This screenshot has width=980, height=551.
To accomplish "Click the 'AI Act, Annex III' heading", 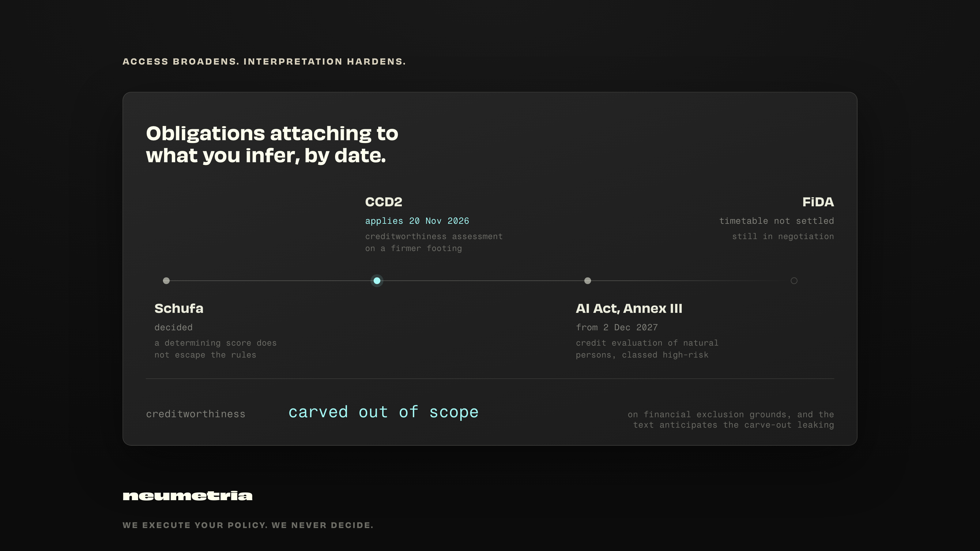I will pyautogui.click(x=629, y=308).
